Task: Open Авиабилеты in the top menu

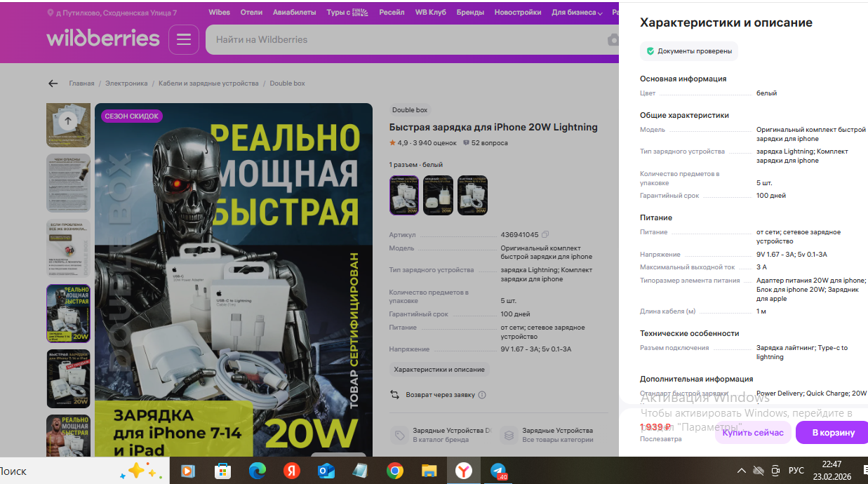Action: (294, 13)
